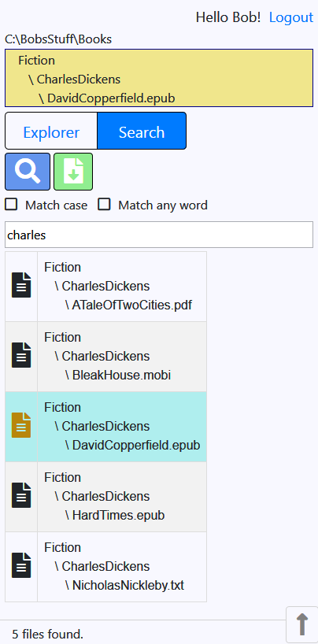Image resolution: width=318 pixels, height=644 pixels.
Task: Click the blue magnifying glass search button
Action: [28, 172]
